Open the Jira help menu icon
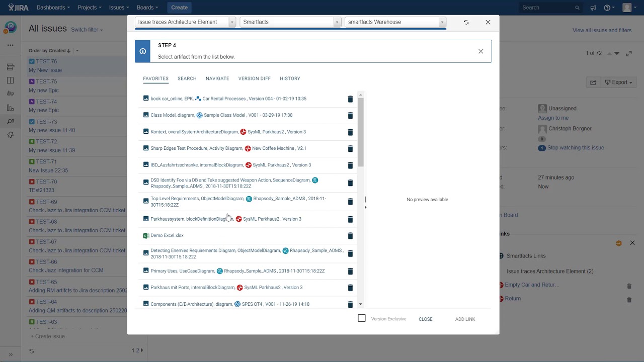Screen dimensions: 644x362 tap(609, 8)
